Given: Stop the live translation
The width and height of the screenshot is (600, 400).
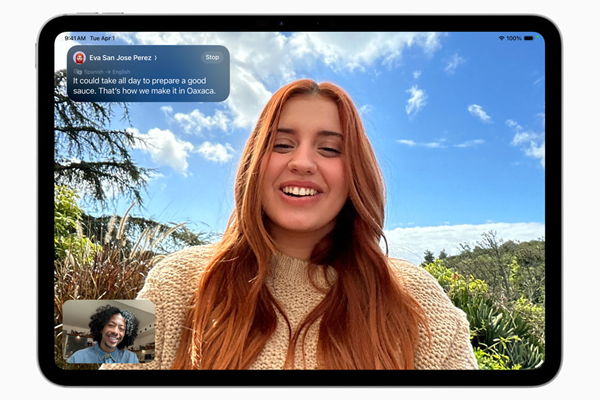Looking at the screenshot, I should coord(212,57).
